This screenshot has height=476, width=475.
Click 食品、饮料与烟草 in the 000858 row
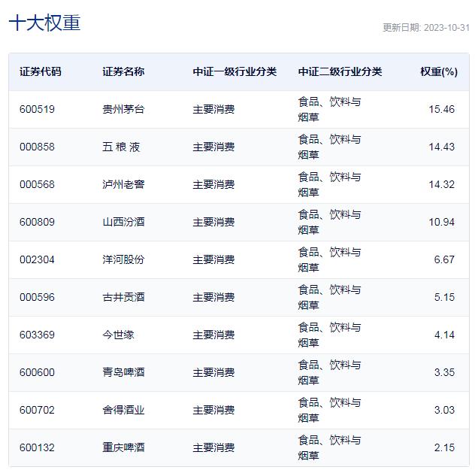(329, 147)
